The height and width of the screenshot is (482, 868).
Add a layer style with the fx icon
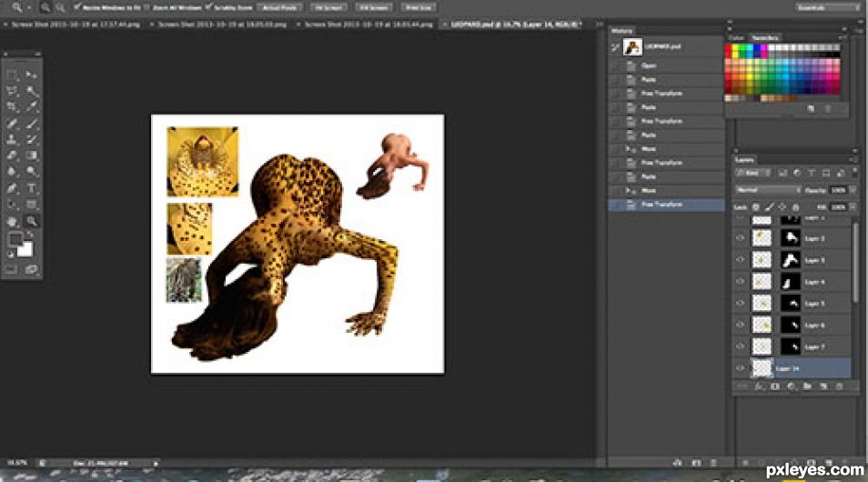pyautogui.click(x=759, y=387)
